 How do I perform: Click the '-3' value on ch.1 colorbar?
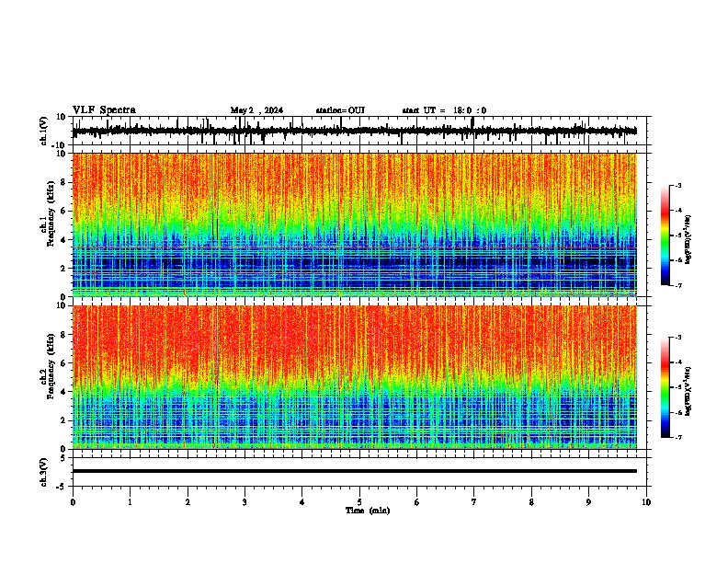pos(678,186)
